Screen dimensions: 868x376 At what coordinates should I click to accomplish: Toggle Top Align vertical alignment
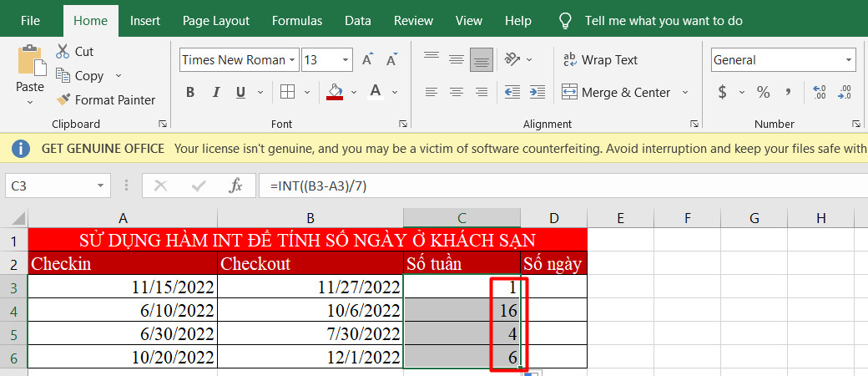pyautogui.click(x=431, y=57)
